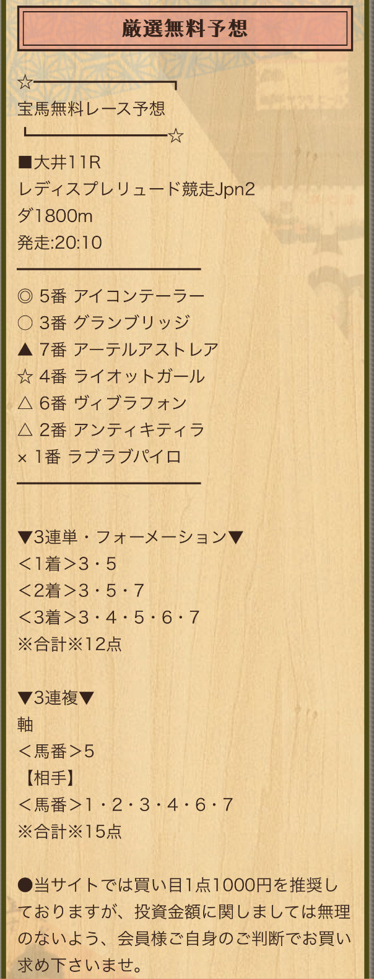Click the ▼3連単・フォーメーション▼ heading
The width and height of the screenshot is (374, 980).
pos(130,537)
